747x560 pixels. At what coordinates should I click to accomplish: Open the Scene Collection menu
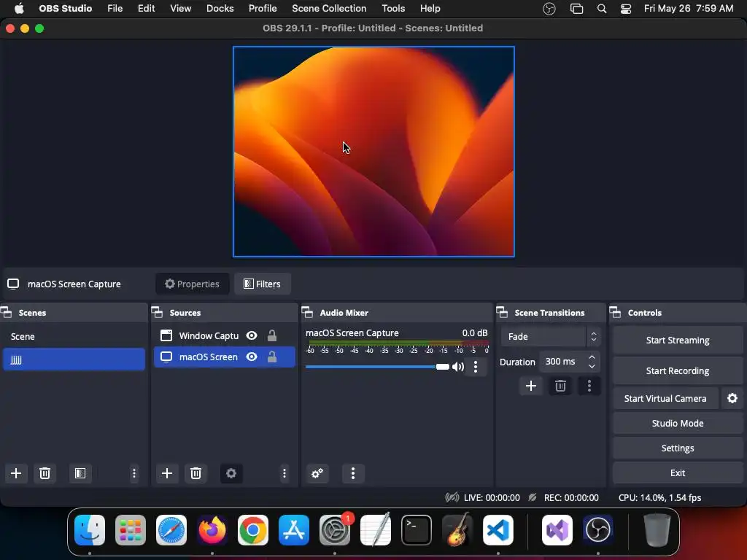(x=329, y=8)
